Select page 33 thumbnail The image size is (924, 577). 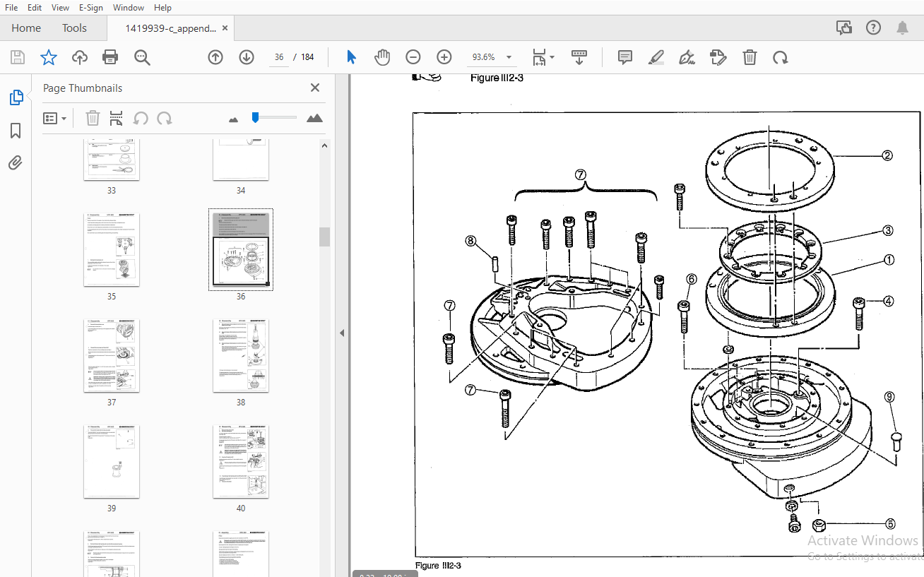(x=112, y=160)
